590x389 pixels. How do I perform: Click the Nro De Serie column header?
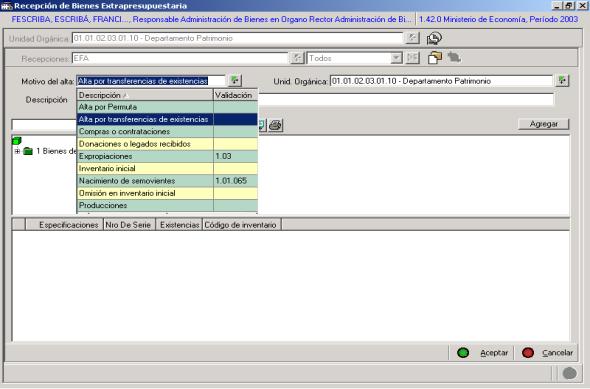point(128,225)
